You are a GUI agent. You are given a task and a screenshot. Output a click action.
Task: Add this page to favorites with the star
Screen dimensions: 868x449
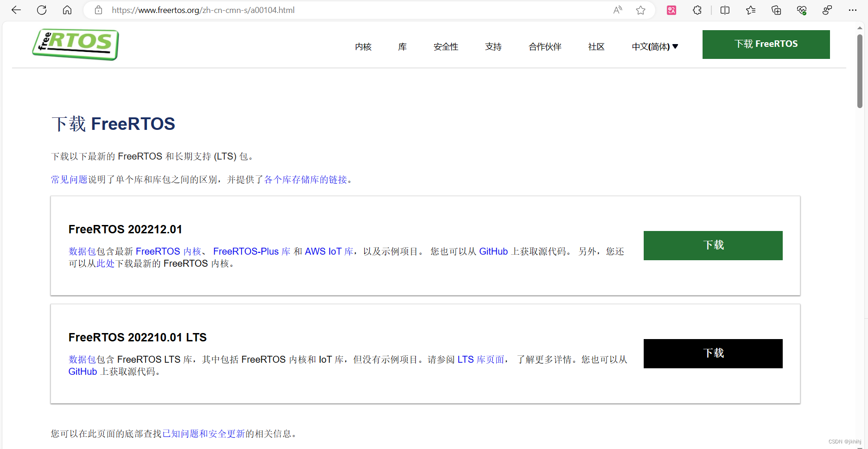tap(640, 10)
